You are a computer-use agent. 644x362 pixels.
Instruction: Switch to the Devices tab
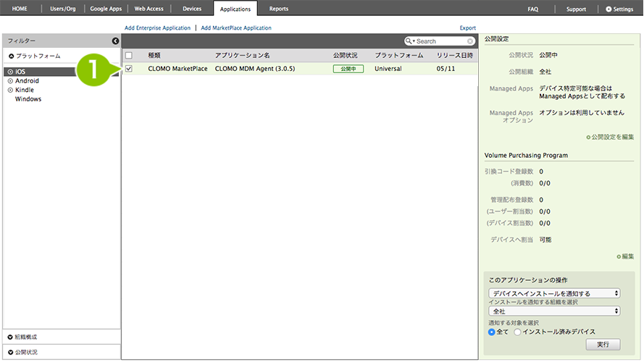192,9
